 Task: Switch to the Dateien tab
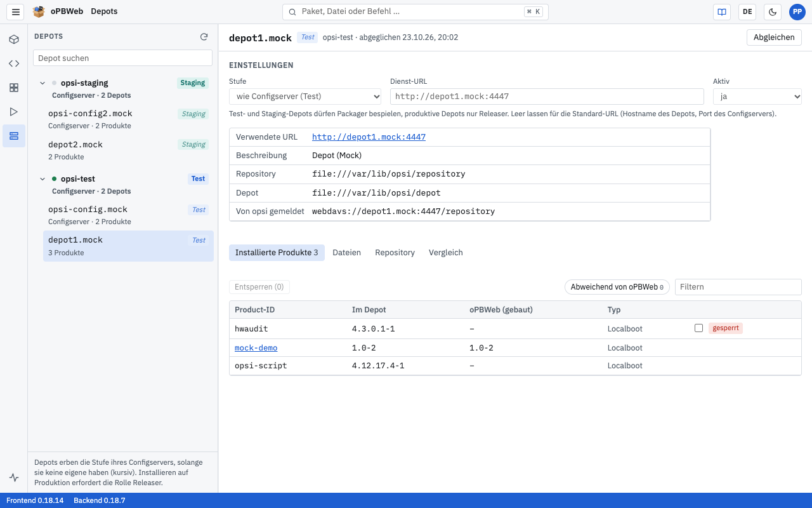pos(346,253)
